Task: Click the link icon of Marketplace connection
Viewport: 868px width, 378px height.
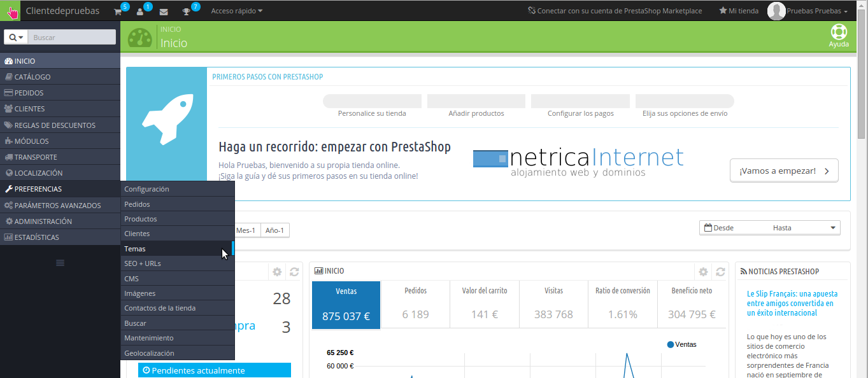Action: (532, 11)
